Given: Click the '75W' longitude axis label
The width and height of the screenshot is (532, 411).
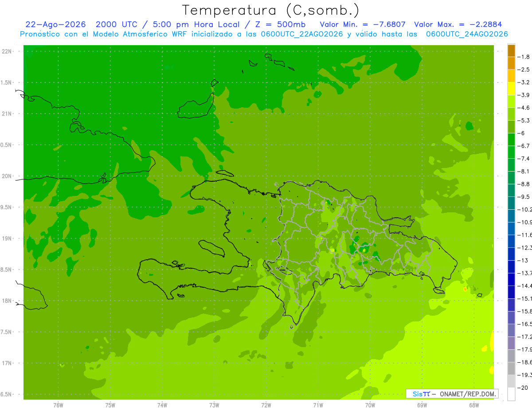Looking at the screenshot, I should (x=110, y=405).
